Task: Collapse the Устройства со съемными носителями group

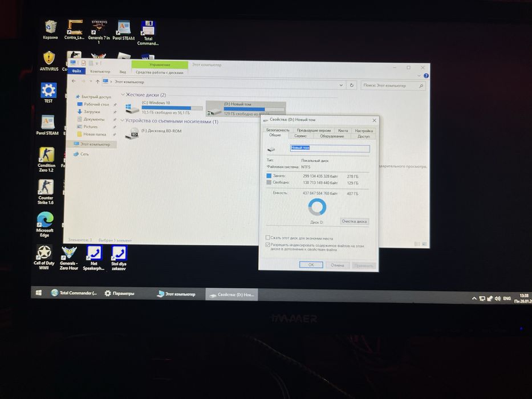Action: (123, 120)
